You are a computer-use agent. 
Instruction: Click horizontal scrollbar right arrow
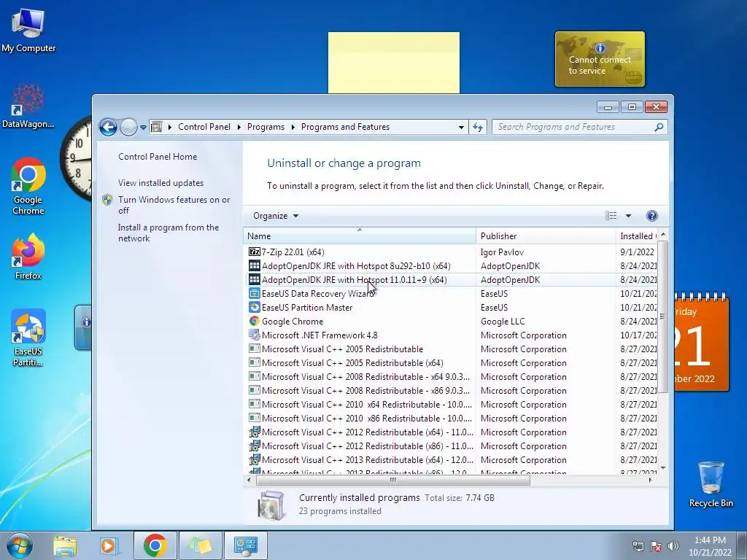650,480
